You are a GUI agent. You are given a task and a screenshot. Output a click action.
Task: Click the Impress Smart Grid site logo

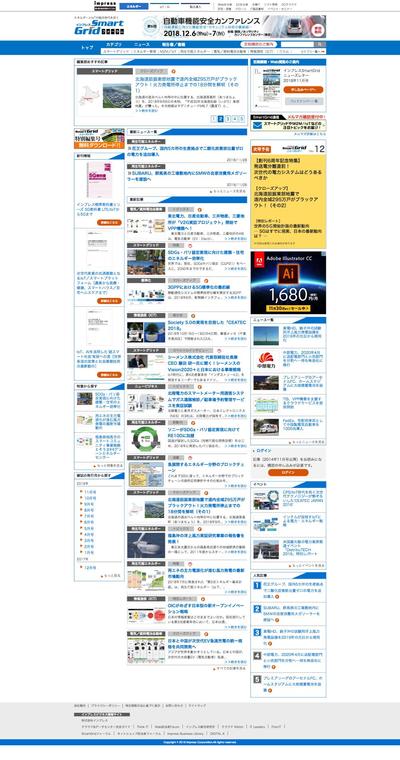[99, 26]
